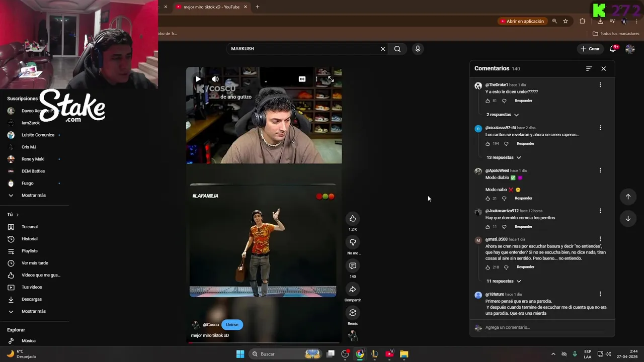Screen dimensions: 644x362
Task: Click the Agrega un comentario field
Action: tap(546, 327)
